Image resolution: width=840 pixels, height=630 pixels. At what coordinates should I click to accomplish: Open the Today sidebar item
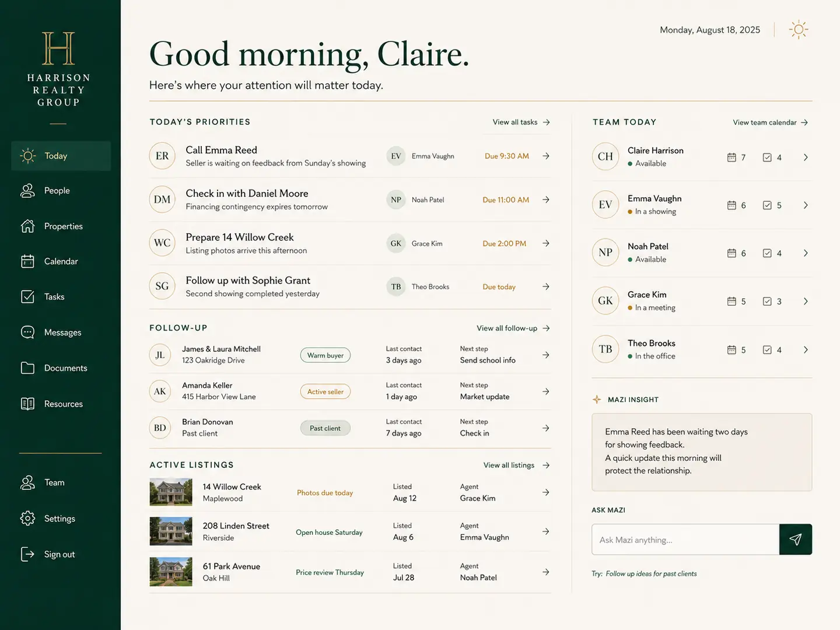click(x=61, y=156)
